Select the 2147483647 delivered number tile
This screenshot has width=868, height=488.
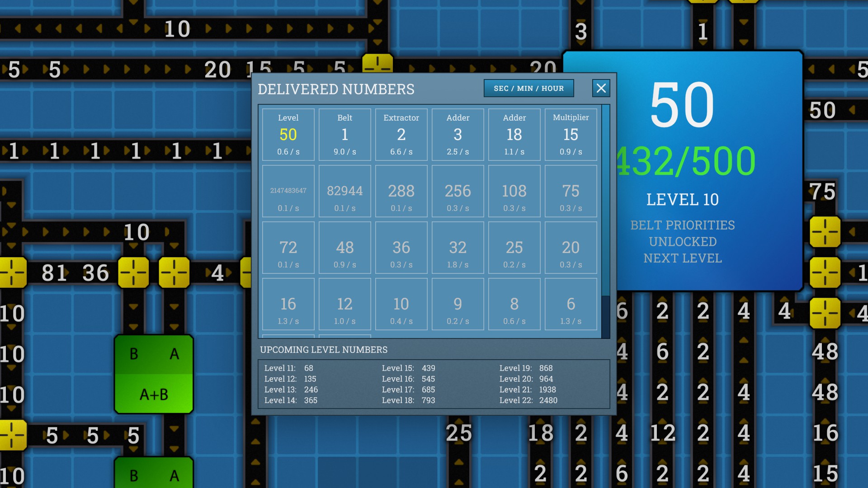pos(288,191)
